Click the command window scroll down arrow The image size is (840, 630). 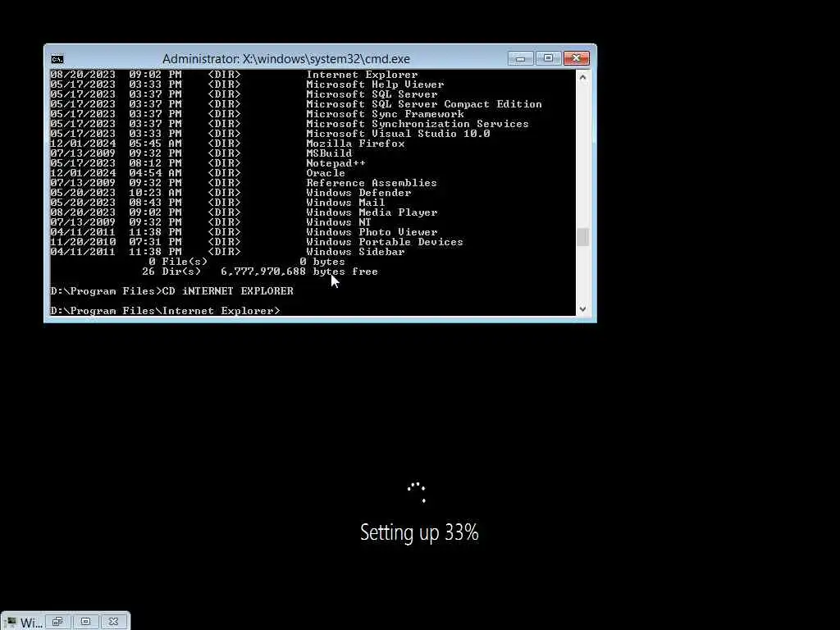[583, 309]
